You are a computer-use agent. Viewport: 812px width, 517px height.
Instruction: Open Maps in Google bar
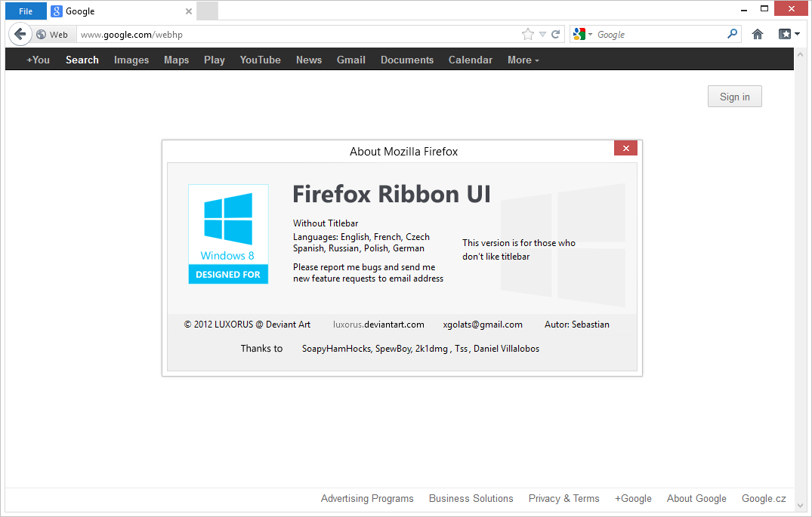tap(177, 60)
